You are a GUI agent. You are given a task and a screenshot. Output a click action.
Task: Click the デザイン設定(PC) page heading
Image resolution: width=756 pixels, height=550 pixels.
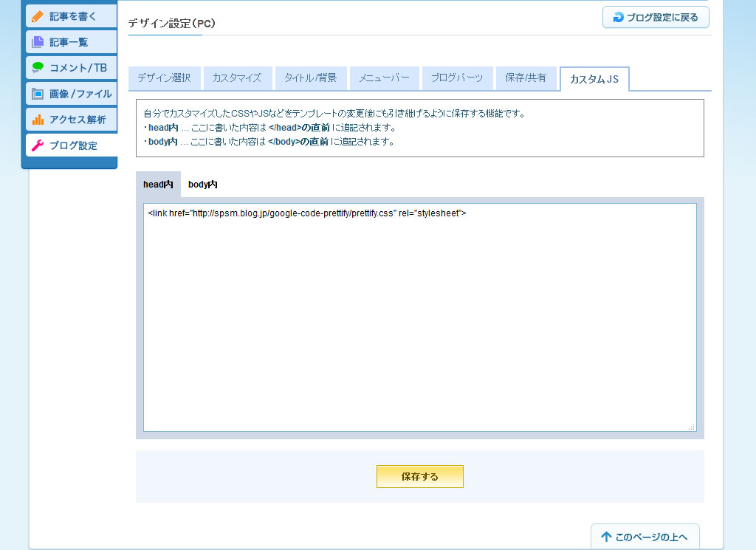(x=171, y=23)
